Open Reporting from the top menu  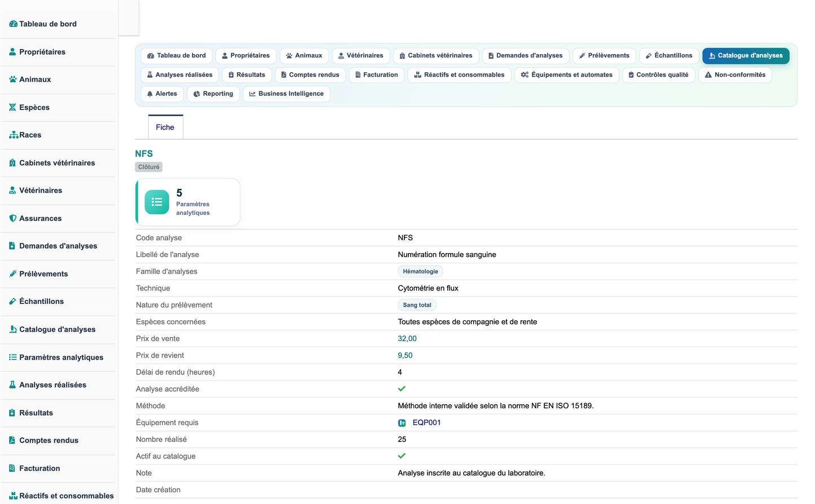[x=213, y=94]
